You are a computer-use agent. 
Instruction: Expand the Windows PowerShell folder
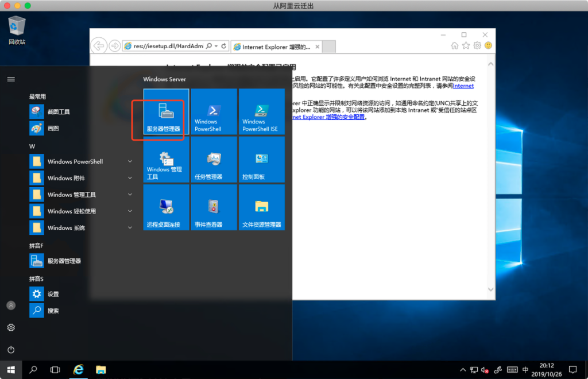click(x=80, y=162)
